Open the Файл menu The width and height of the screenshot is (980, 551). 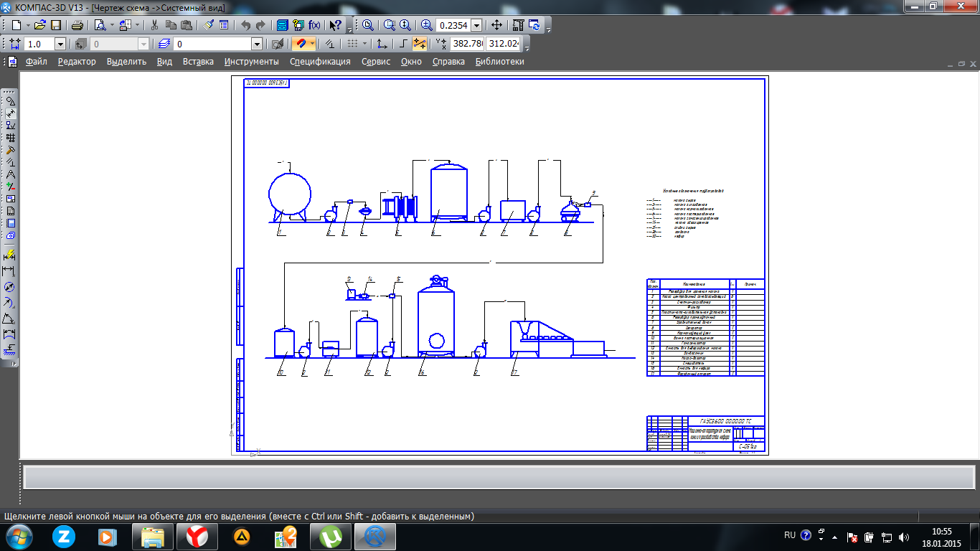click(36, 62)
